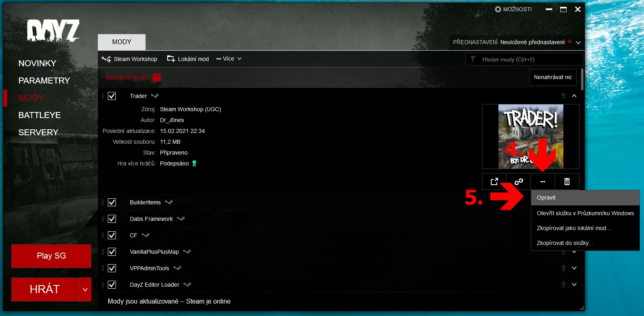644x316 pixels.
Task: Select Opravit from the context menu
Action: [585, 198]
